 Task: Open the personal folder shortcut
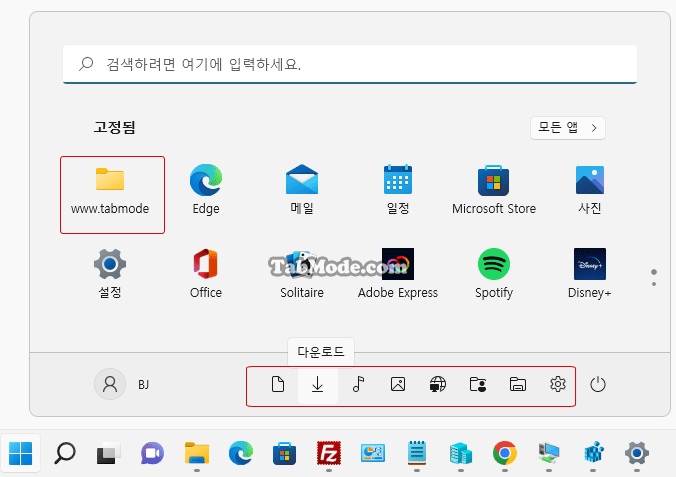(478, 384)
